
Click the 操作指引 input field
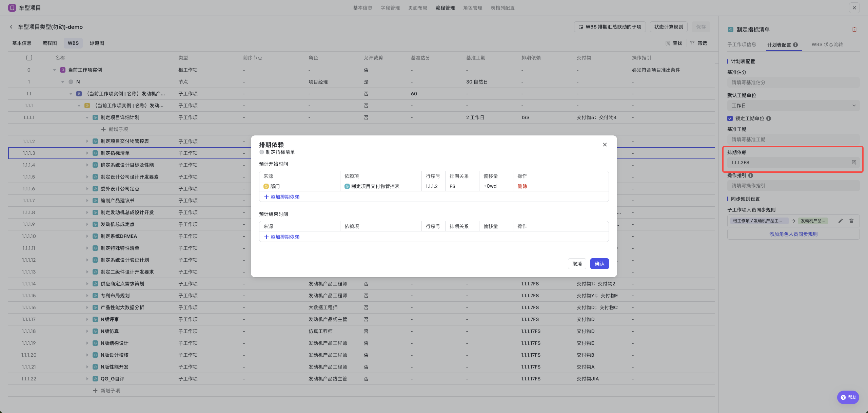793,186
